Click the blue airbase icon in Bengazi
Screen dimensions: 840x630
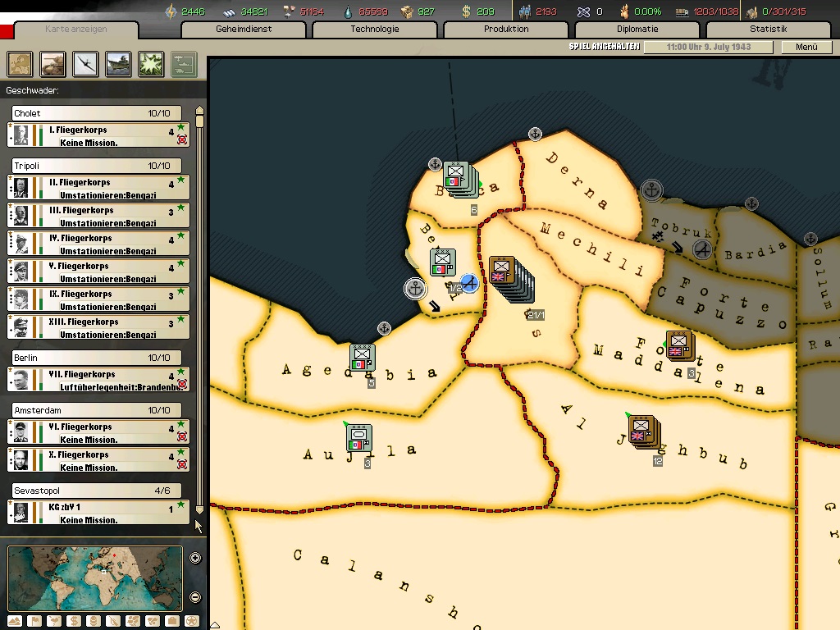click(469, 283)
